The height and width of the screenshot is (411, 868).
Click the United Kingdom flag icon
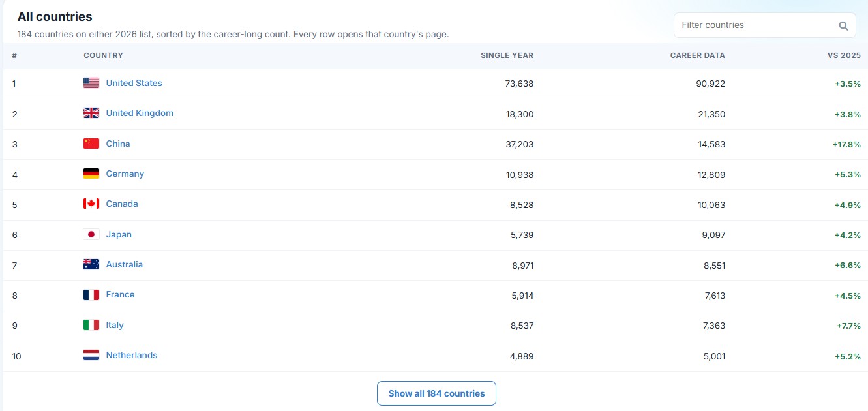(91, 113)
